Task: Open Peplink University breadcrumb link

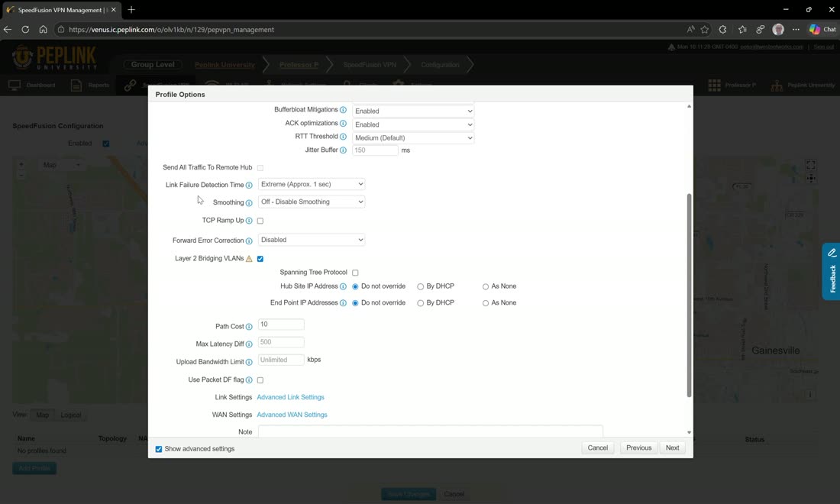Action: 225,65
